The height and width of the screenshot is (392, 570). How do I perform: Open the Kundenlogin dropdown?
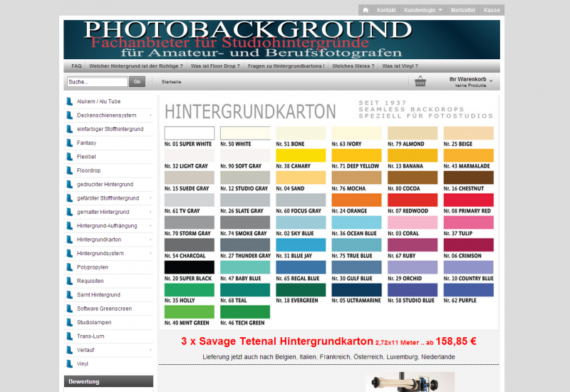423,10
